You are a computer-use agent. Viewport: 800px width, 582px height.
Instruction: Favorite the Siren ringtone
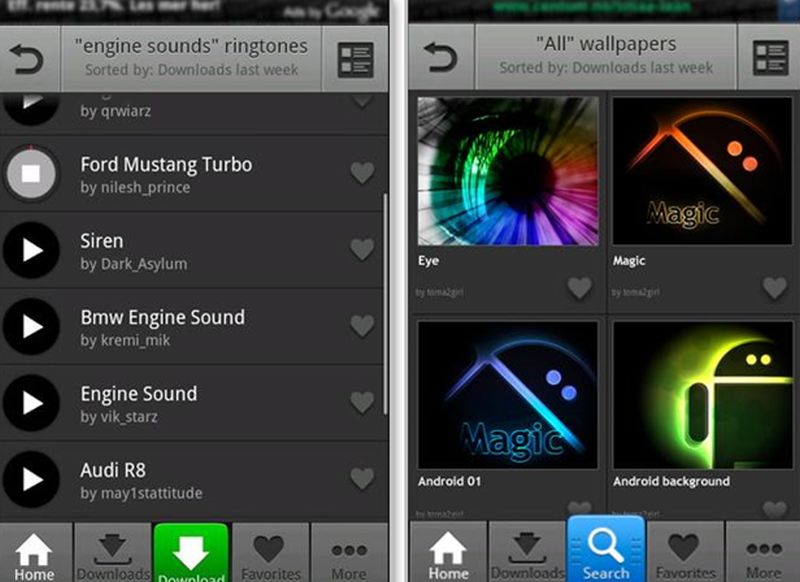coord(362,249)
